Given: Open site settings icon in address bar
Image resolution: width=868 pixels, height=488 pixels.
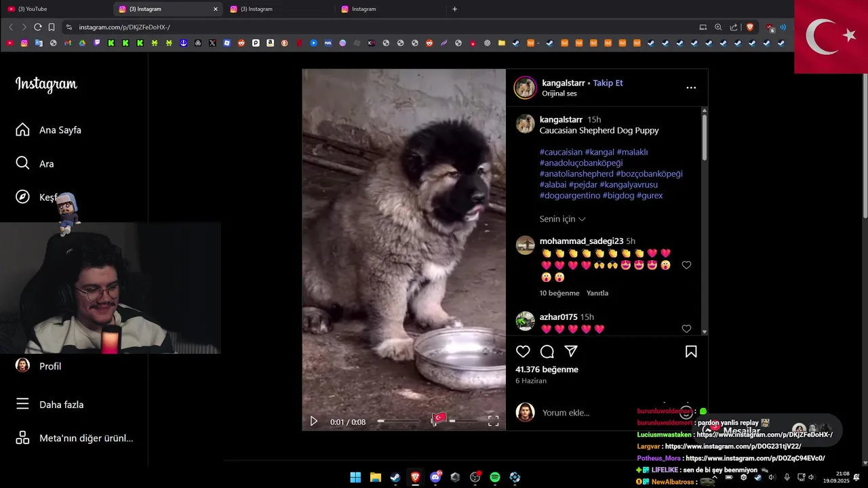Looking at the screenshot, I should [68, 27].
